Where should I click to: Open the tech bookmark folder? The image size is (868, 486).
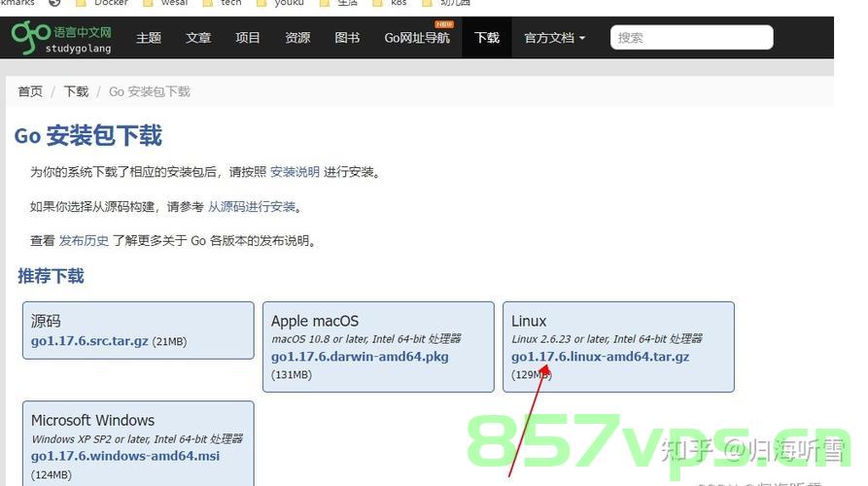tap(223, 3)
